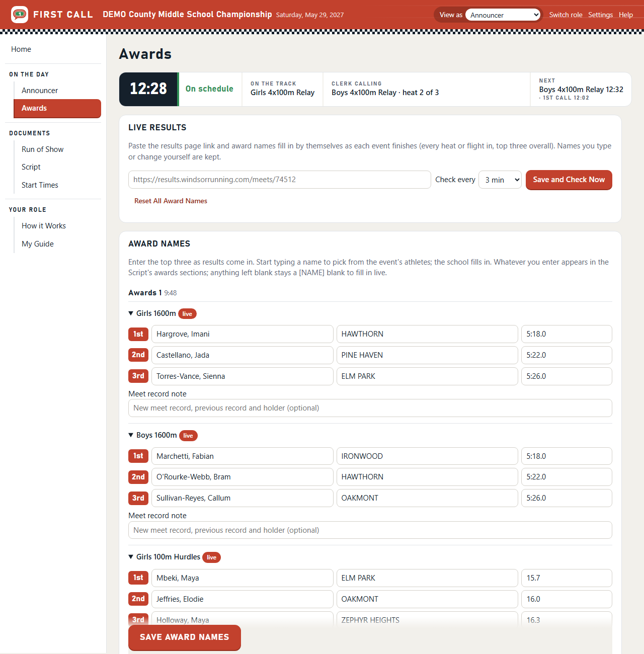This screenshot has width=644, height=654.
Task: Click the Save Award Names button
Action: (x=185, y=637)
